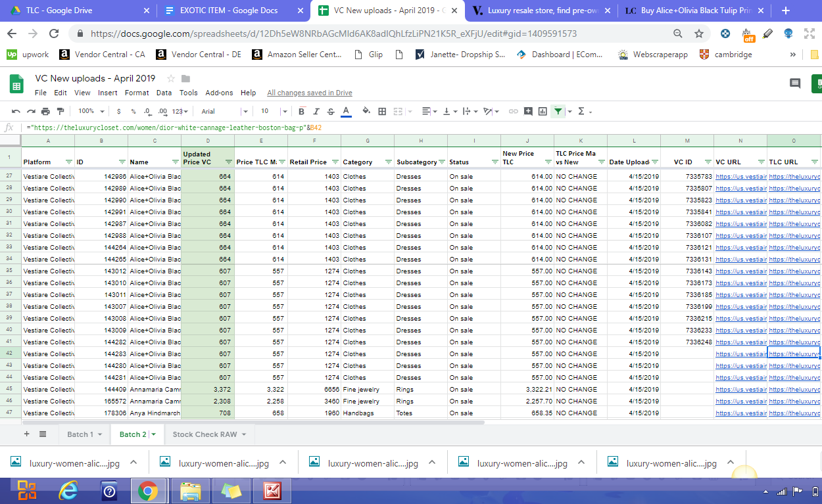822x504 pixels.
Task: Open the Add-ons menu
Action: click(x=219, y=93)
